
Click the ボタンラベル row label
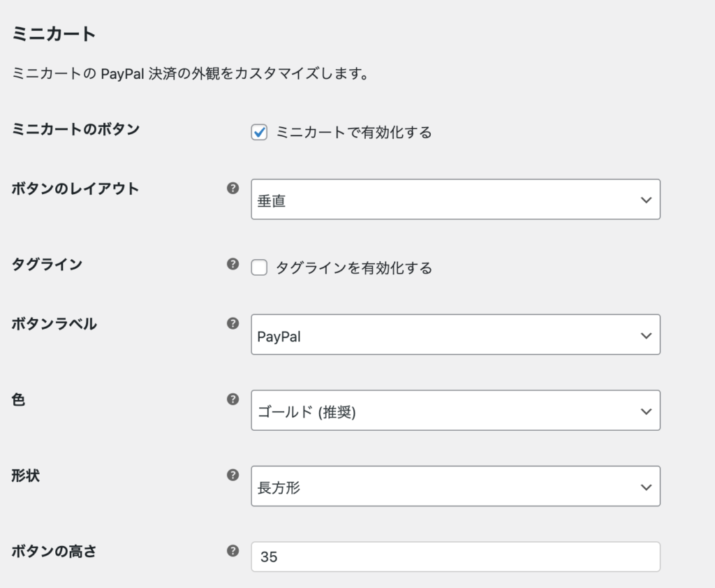tap(54, 324)
